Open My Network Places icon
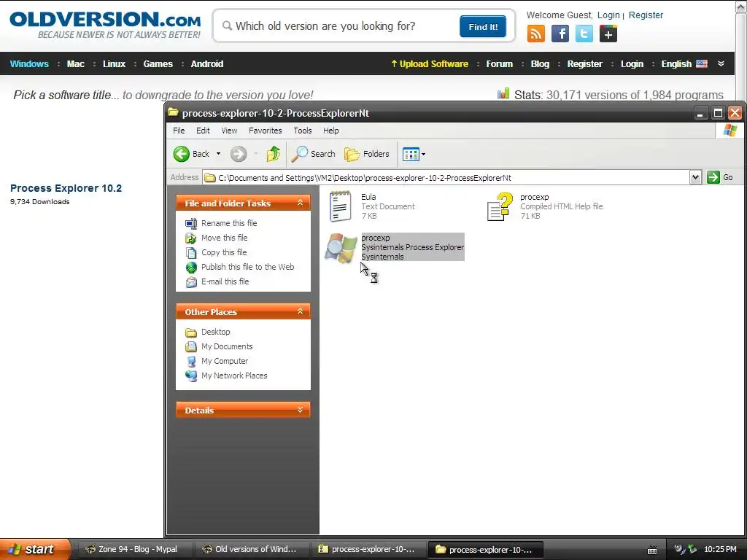This screenshot has height=560, width=747. pos(191,376)
